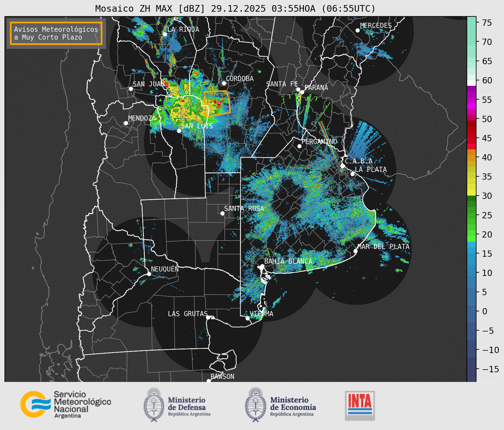Click the "Ministerio de Defensa" text
Viewport: 504px width, 430px height.
187,404
